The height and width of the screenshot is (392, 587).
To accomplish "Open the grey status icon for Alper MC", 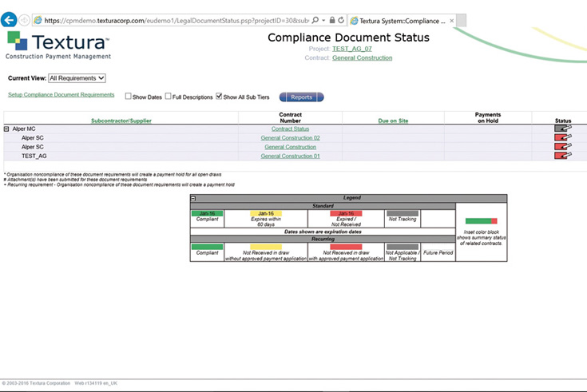I will pyautogui.click(x=563, y=129).
